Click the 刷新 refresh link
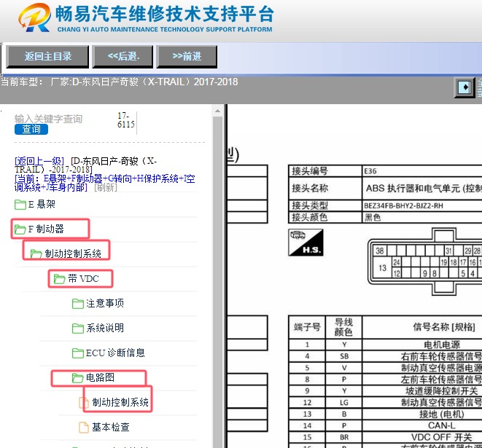The width and height of the screenshot is (482, 448). coord(106,187)
